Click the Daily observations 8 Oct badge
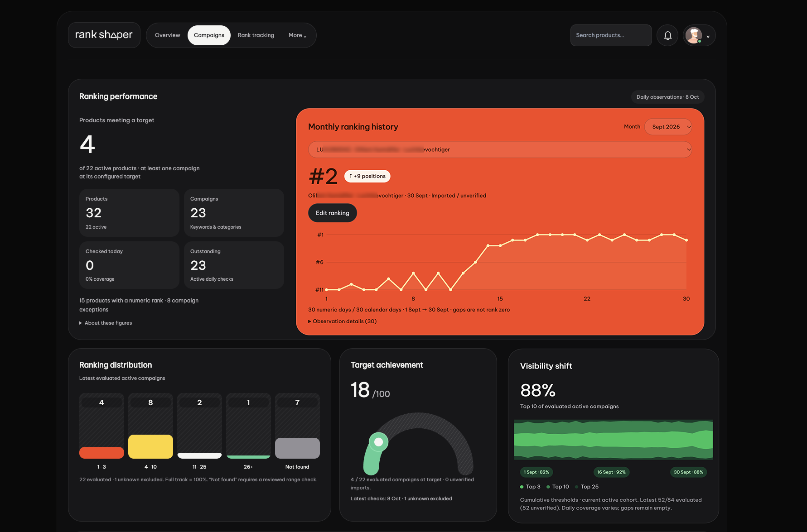The height and width of the screenshot is (532, 807). click(667, 97)
